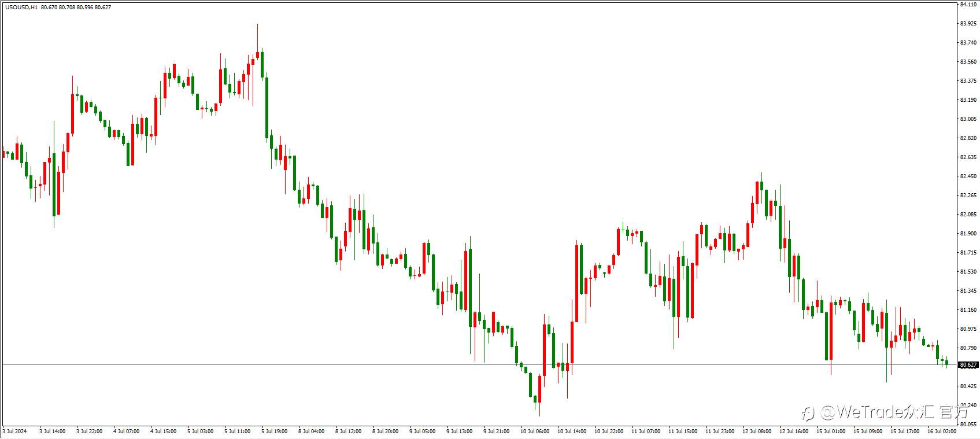Screen dimensions: 980x439
Task: Select price level 81.530 on axis
Action: point(968,272)
